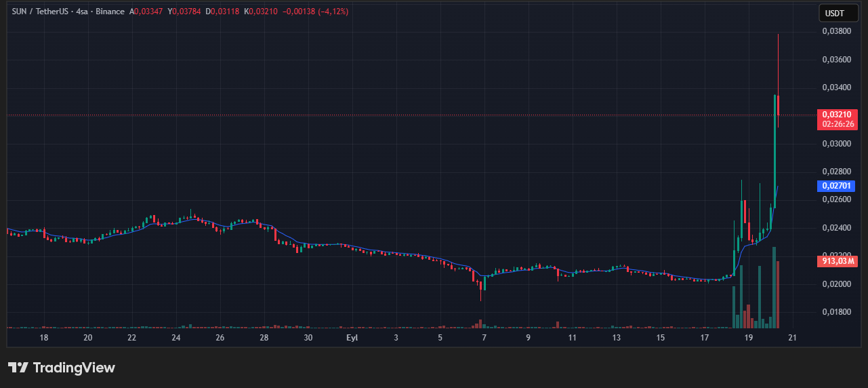Viewport: 868px width, 388px height.
Task: Click the 19 date marker on time axis
Action: point(749,337)
